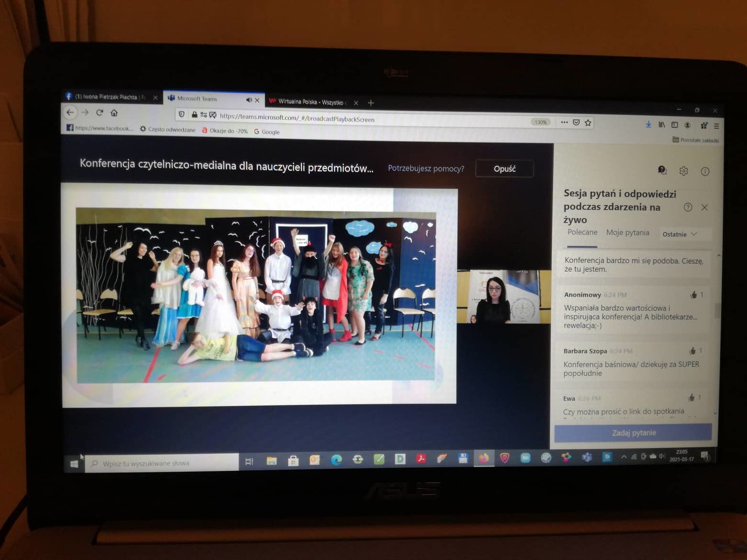The height and width of the screenshot is (560, 747).
Task: Open settings gear in Teams panel
Action: pos(684,171)
